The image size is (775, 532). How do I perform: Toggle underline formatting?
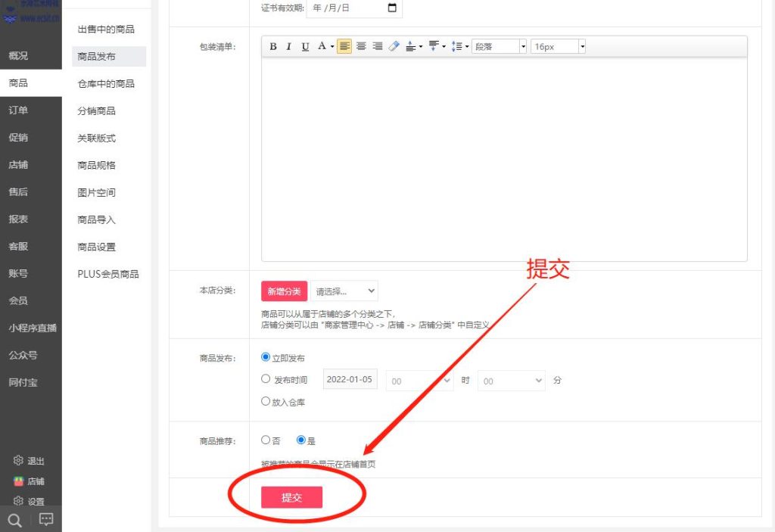pos(304,46)
